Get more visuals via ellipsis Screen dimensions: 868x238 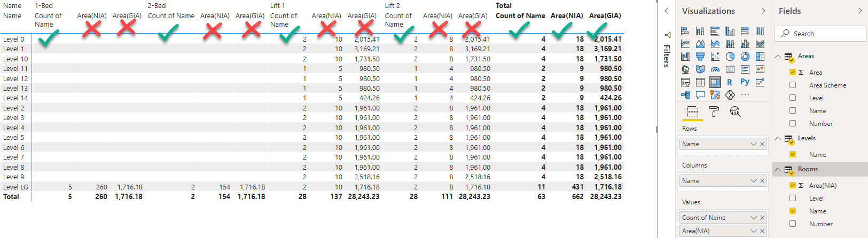click(745, 95)
